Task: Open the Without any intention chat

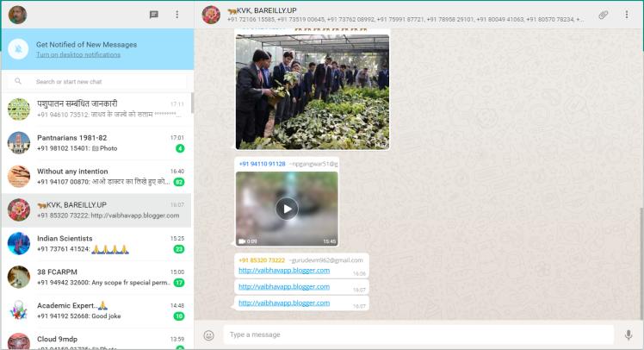Action: click(x=96, y=177)
